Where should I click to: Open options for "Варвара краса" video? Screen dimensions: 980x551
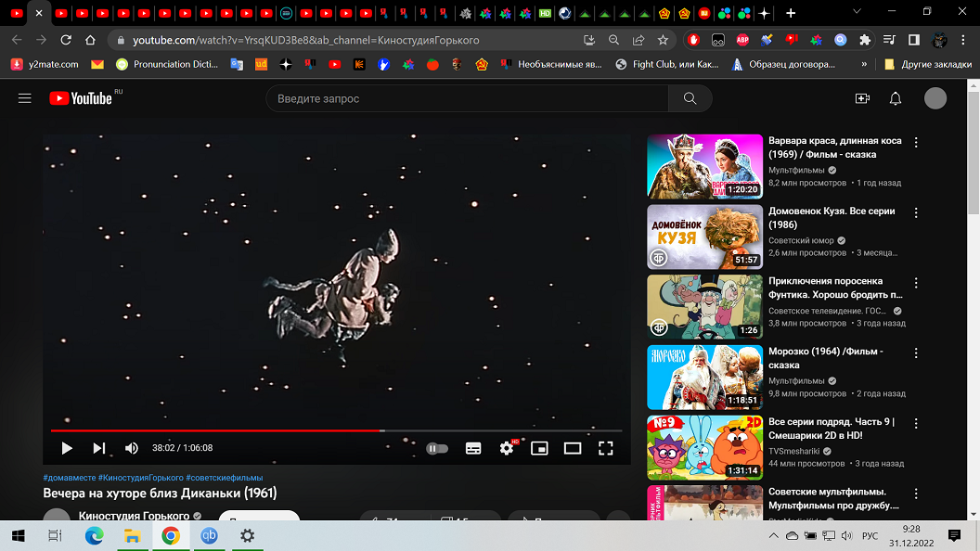(x=916, y=143)
